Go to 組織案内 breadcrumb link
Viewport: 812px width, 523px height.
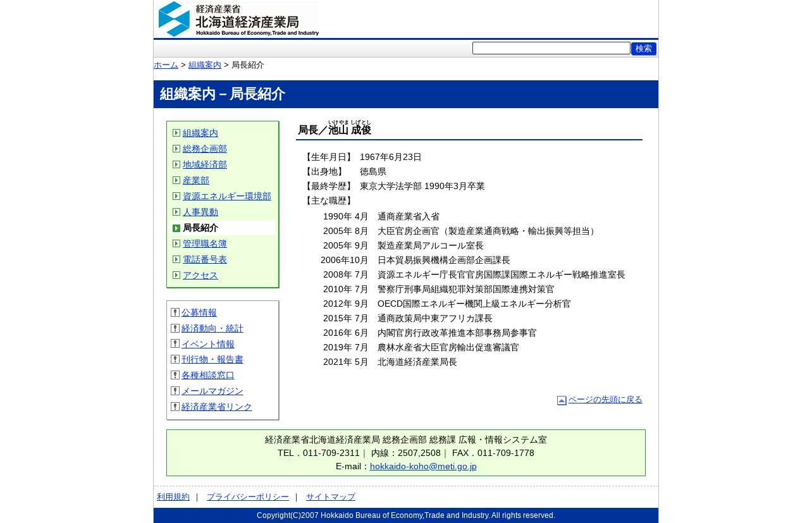205,65
